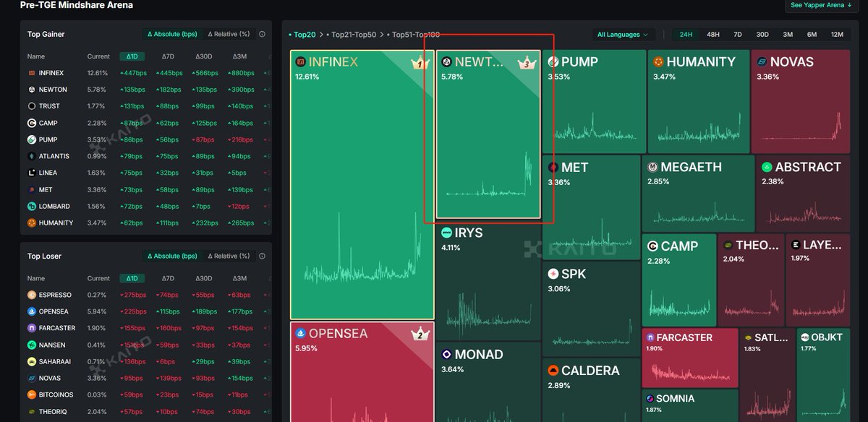The width and height of the screenshot is (868, 422).
Task: Open the HUMANITY tile in the treemap
Action: [x=698, y=101]
